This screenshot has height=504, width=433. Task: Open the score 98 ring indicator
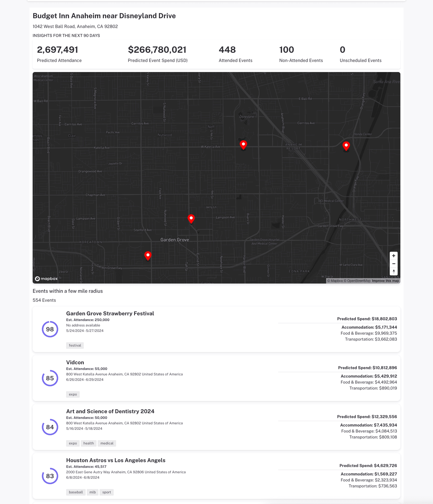[50, 329]
